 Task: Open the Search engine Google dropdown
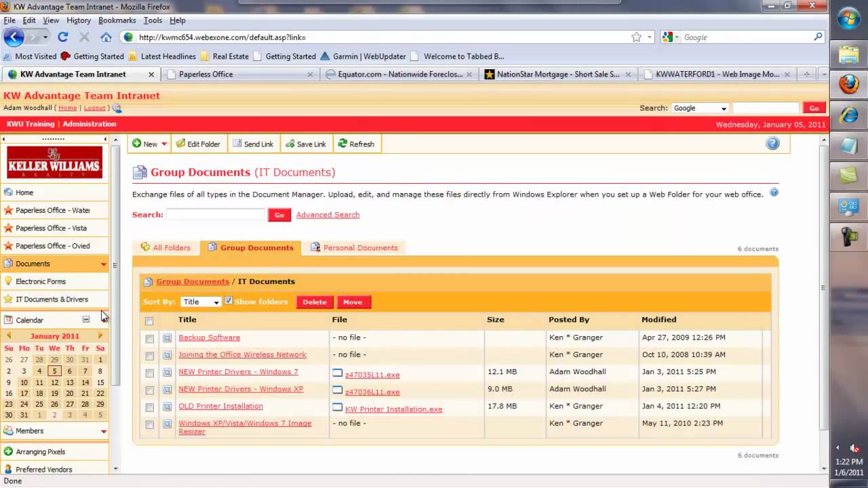(x=700, y=108)
